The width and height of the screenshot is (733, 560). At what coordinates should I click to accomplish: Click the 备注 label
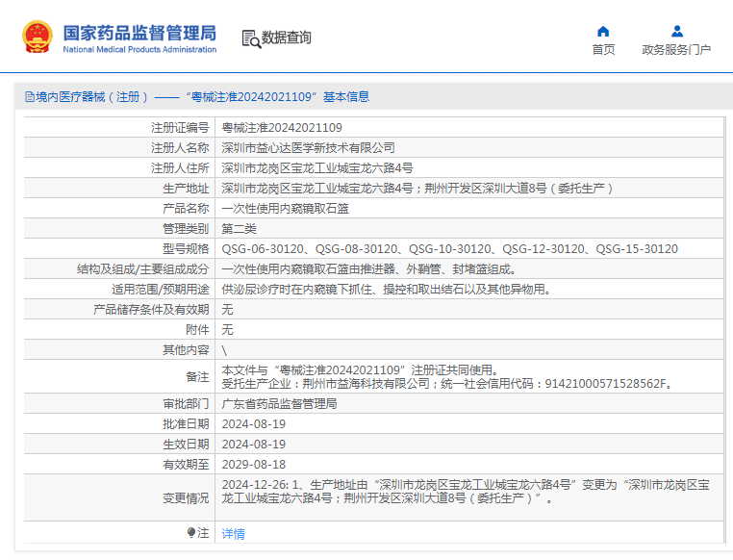pyautogui.click(x=197, y=377)
